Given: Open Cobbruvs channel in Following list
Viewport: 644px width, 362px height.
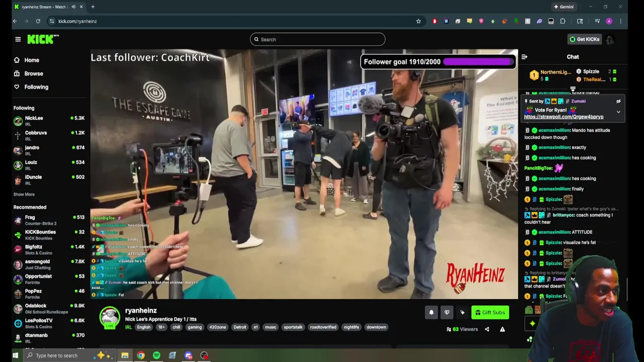Looking at the screenshot, I should [x=49, y=135].
